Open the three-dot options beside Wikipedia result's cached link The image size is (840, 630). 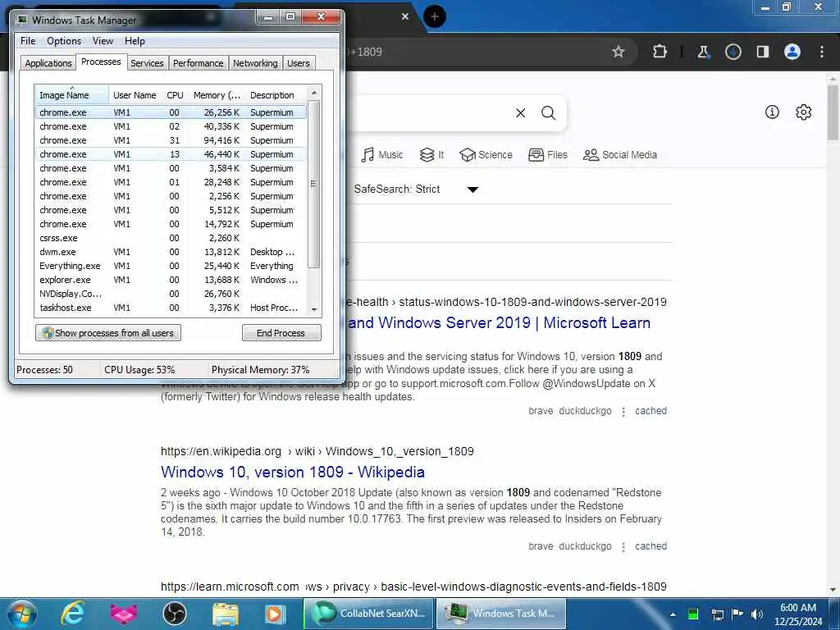tap(623, 547)
